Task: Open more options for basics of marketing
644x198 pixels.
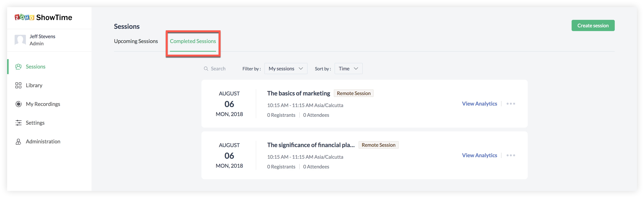Action: click(510, 104)
